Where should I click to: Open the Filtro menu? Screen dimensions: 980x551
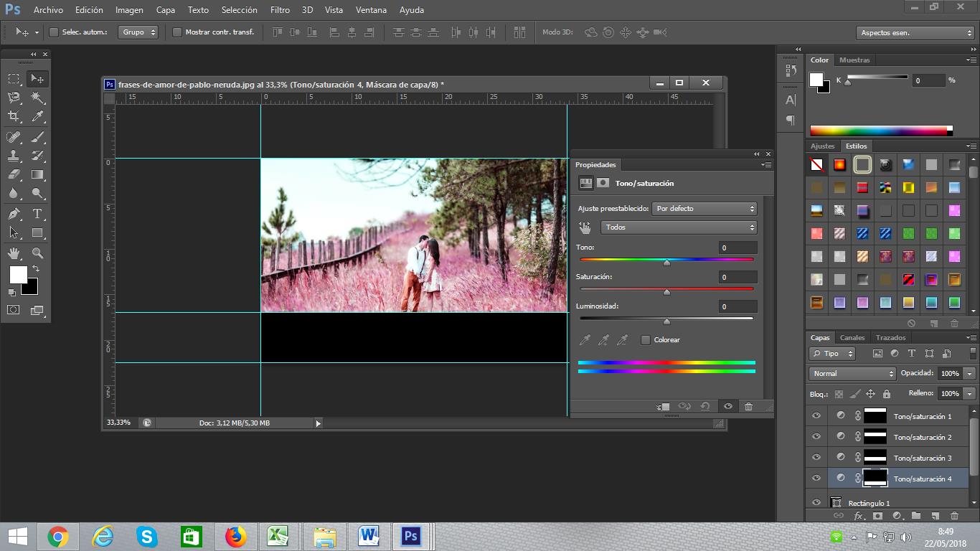(280, 10)
